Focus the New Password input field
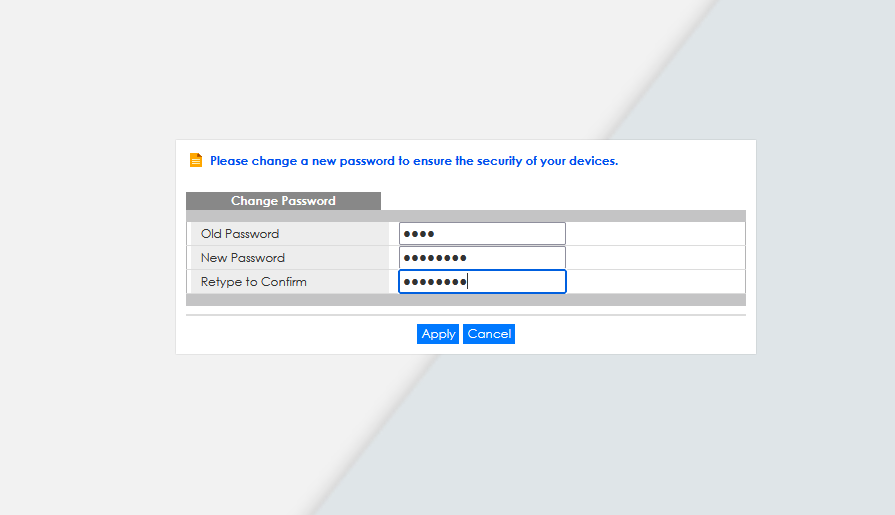 tap(482, 258)
